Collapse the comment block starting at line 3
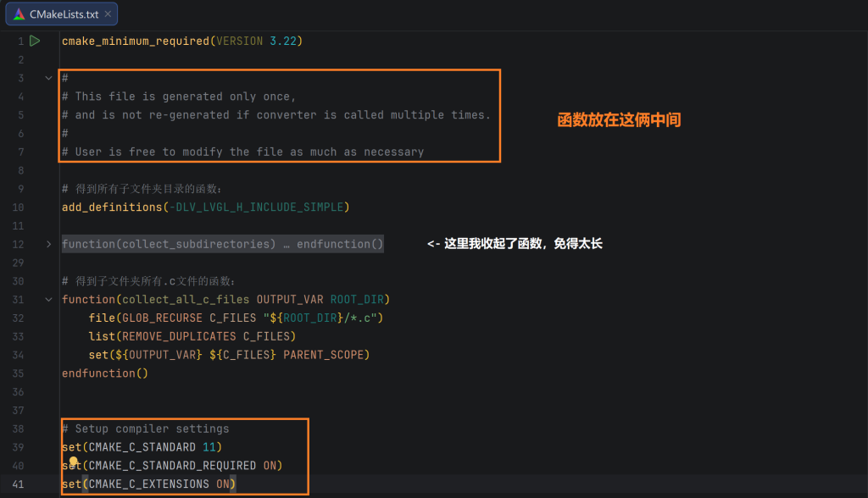This screenshot has height=498, width=868. click(48, 78)
